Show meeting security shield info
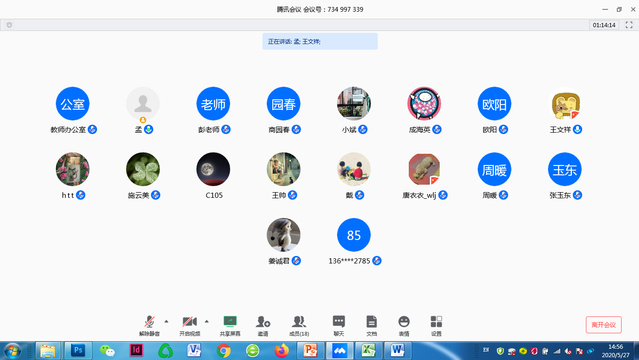 (9, 25)
